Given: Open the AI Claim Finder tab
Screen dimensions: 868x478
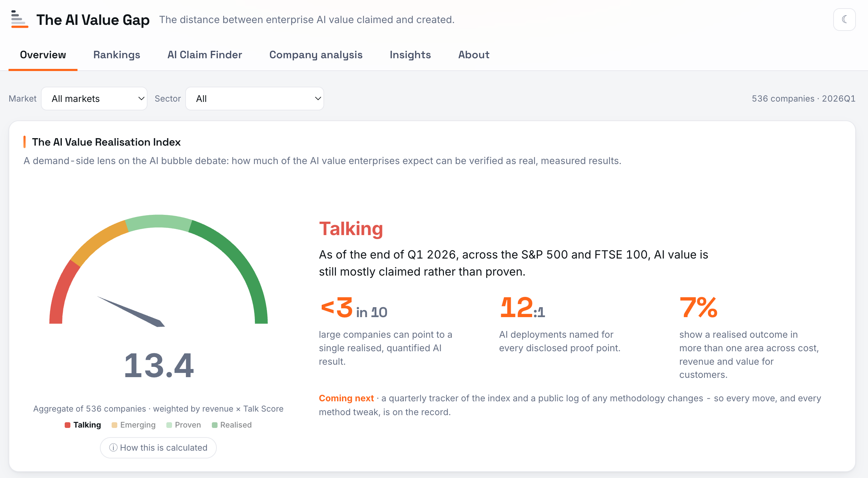Looking at the screenshot, I should (x=205, y=55).
